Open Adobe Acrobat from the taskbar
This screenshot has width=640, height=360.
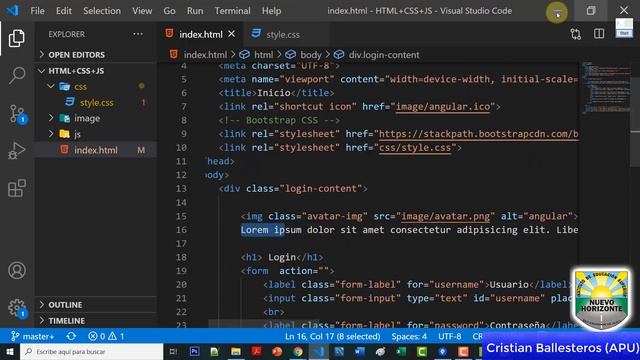[x=256, y=351]
